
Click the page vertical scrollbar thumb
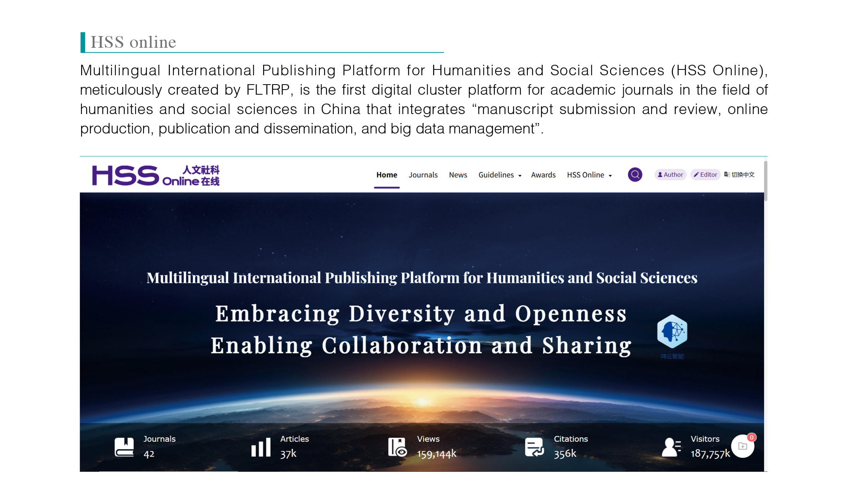tap(766, 181)
